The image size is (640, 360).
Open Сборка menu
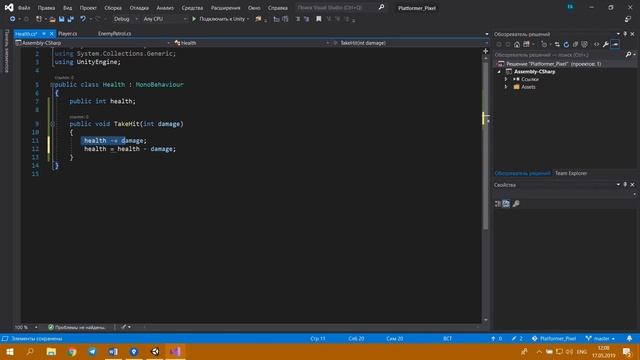click(x=113, y=8)
